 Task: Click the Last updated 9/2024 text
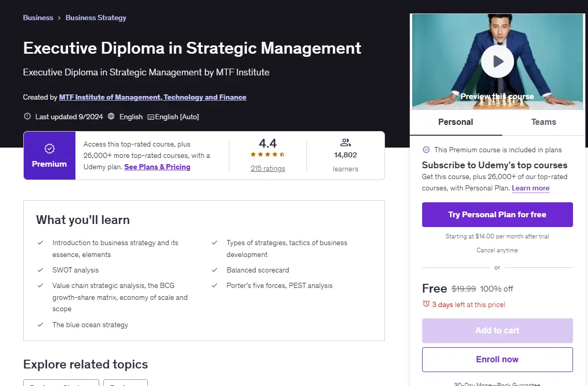click(69, 117)
